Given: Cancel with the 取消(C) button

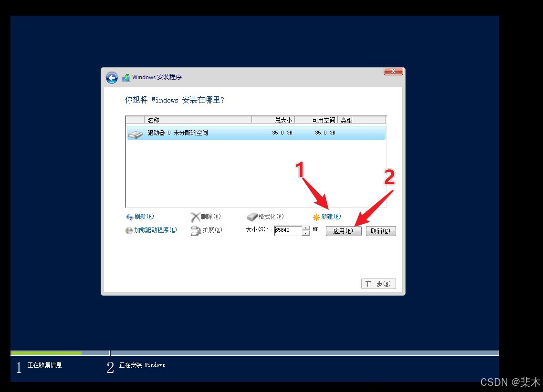Looking at the screenshot, I should (x=381, y=231).
